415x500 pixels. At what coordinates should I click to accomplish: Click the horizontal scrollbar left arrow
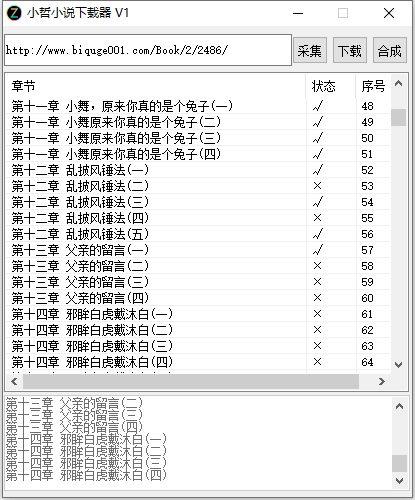point(14,381)
